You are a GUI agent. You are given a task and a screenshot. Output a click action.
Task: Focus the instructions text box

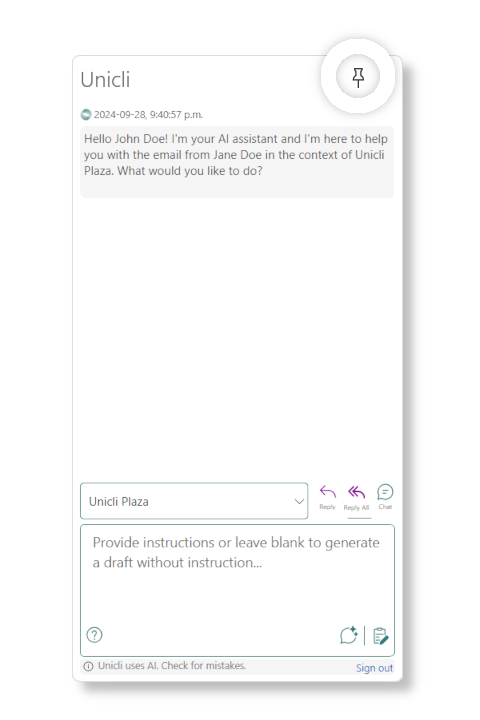237,591
